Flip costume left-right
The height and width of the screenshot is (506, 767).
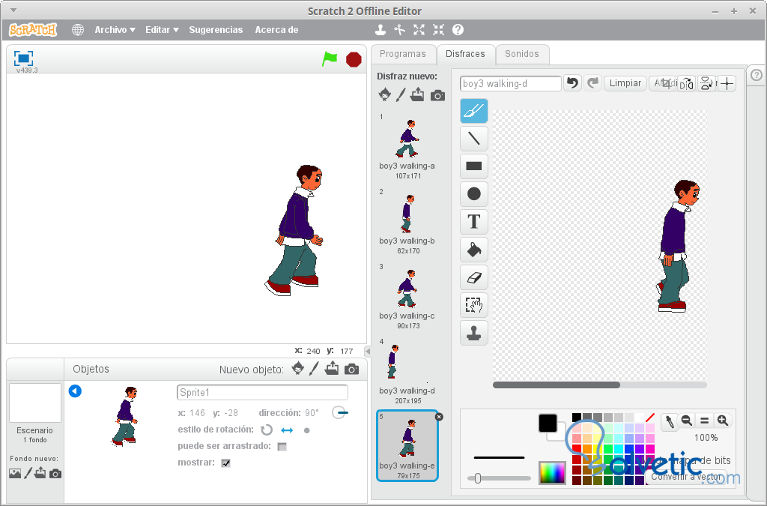[686, 84]
